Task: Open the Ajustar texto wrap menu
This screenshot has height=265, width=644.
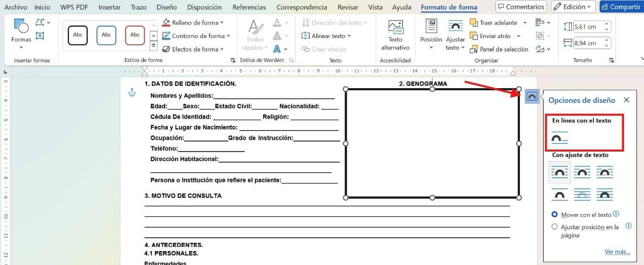Action: 455,35
